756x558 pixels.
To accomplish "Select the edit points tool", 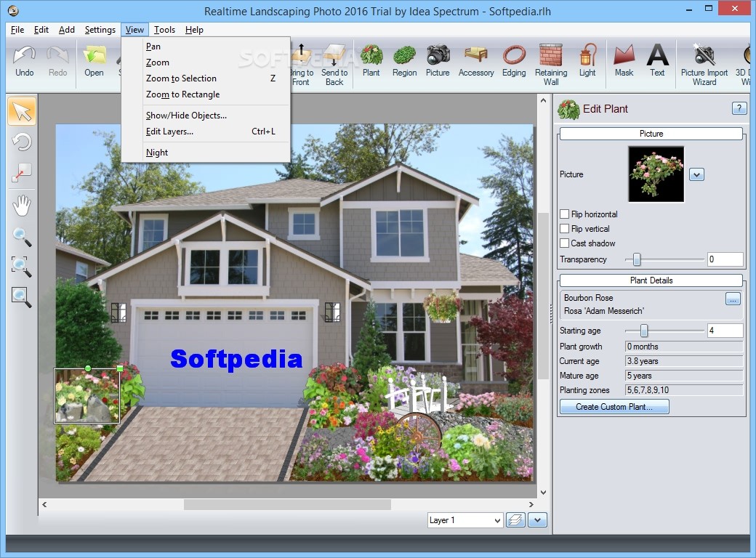I will point(22,173).
